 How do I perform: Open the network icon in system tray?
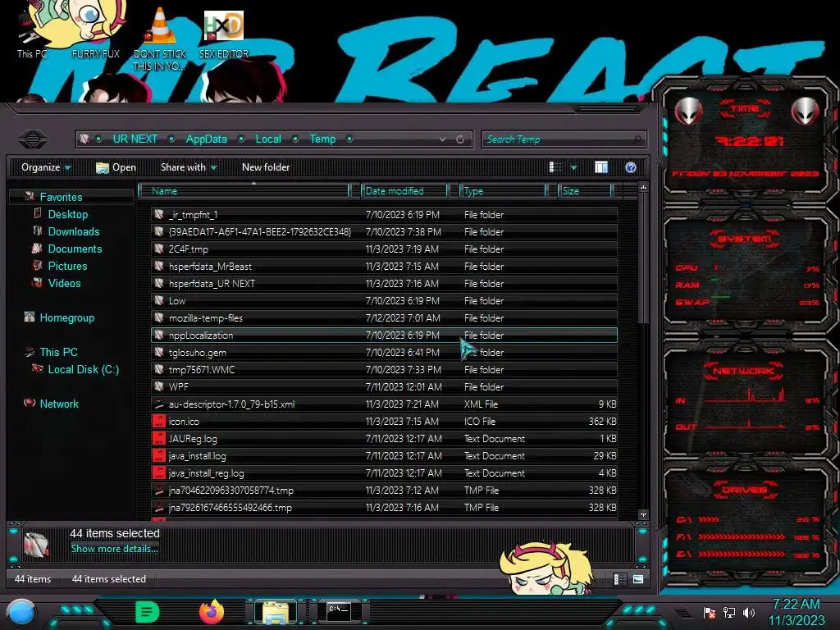(729, 612)
